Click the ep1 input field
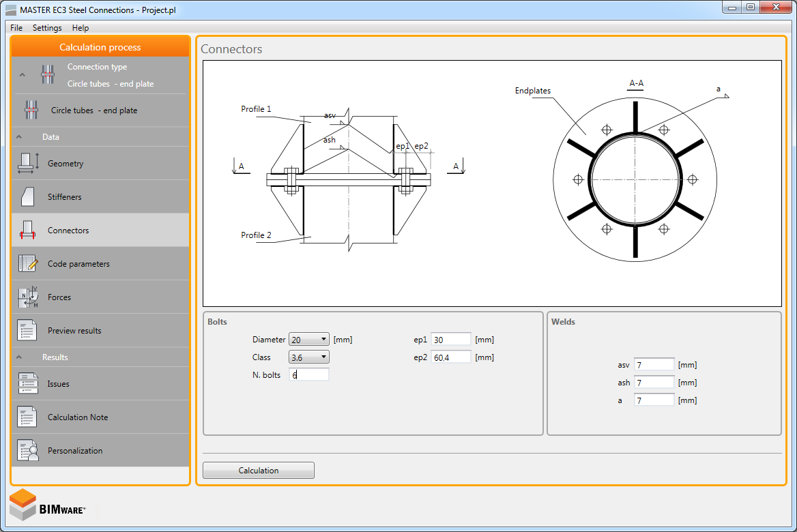Viewport: 797px width, 532px height. [450, 340]
